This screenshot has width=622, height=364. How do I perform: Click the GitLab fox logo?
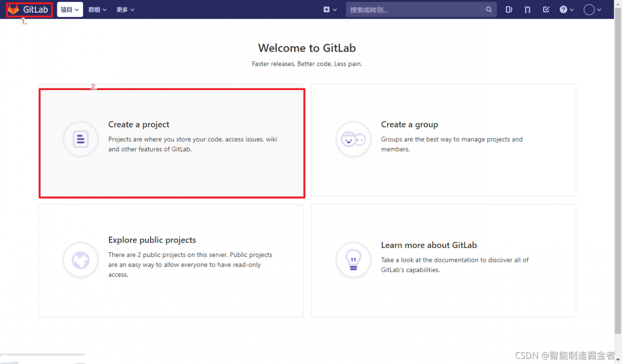[14, 9]
